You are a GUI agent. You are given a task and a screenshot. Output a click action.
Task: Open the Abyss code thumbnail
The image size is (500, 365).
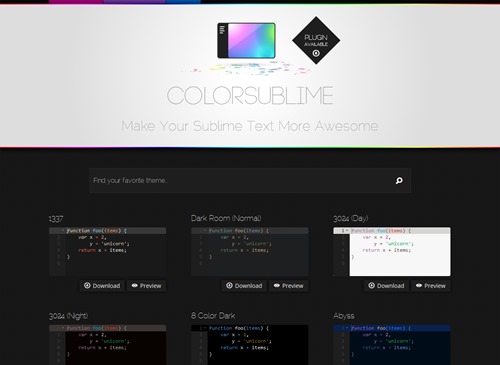tap(392, 345)
